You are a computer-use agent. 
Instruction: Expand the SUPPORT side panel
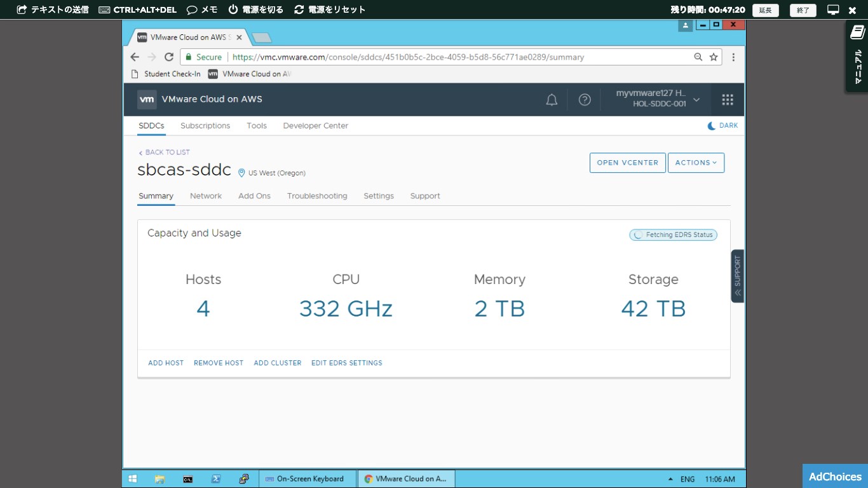(738, 276)
